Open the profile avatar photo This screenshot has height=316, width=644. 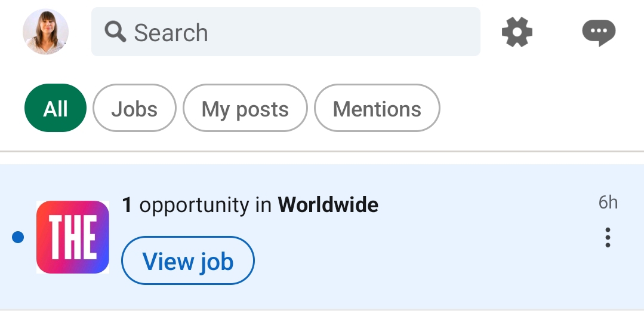pos(45,32)
